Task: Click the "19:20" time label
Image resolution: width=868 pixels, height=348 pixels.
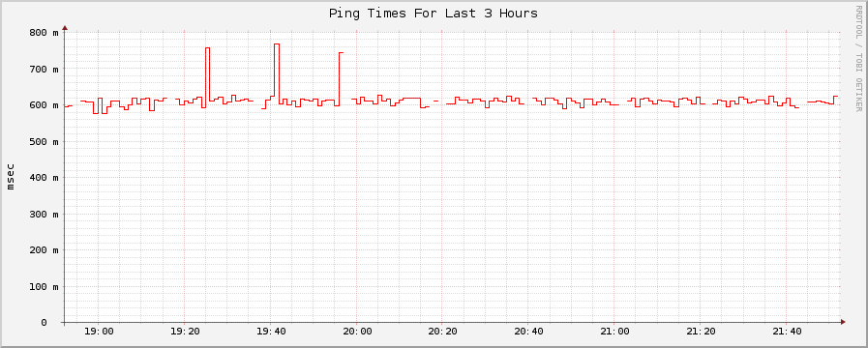Action: coord(184,332)
